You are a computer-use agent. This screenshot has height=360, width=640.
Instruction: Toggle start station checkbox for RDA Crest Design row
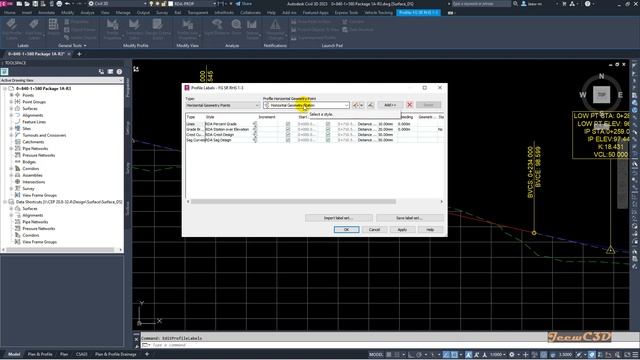click(x=288, y=135)
